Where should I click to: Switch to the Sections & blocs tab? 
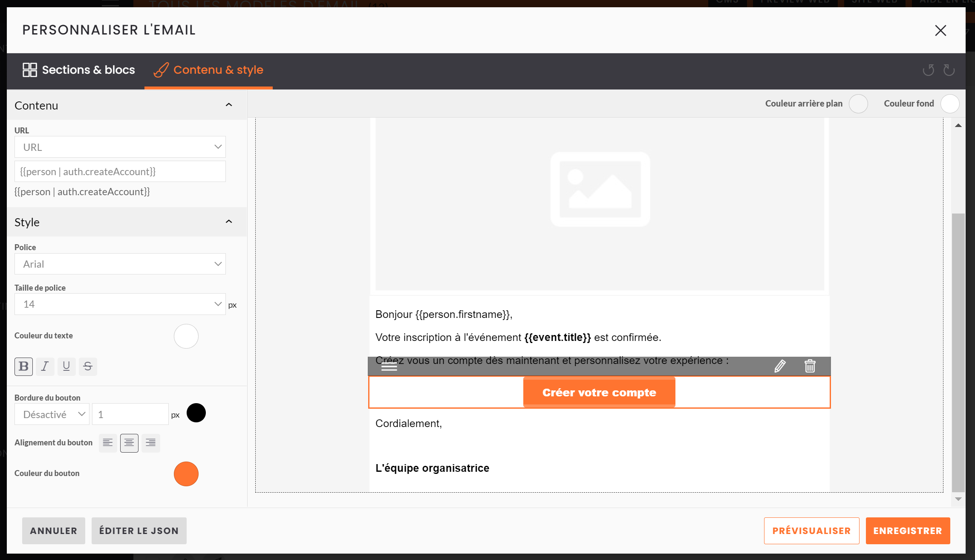tap(79, 70)
